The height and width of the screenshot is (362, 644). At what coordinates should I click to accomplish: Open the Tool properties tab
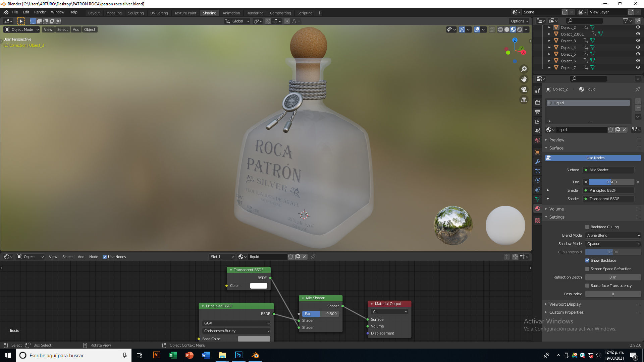tap(538, 90)
